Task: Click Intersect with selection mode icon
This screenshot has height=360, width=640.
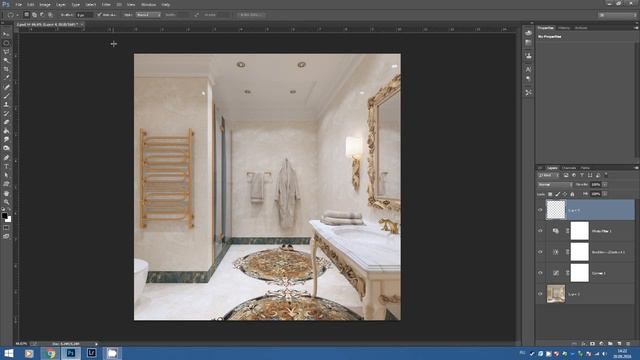Action: (x=50, y=15)
